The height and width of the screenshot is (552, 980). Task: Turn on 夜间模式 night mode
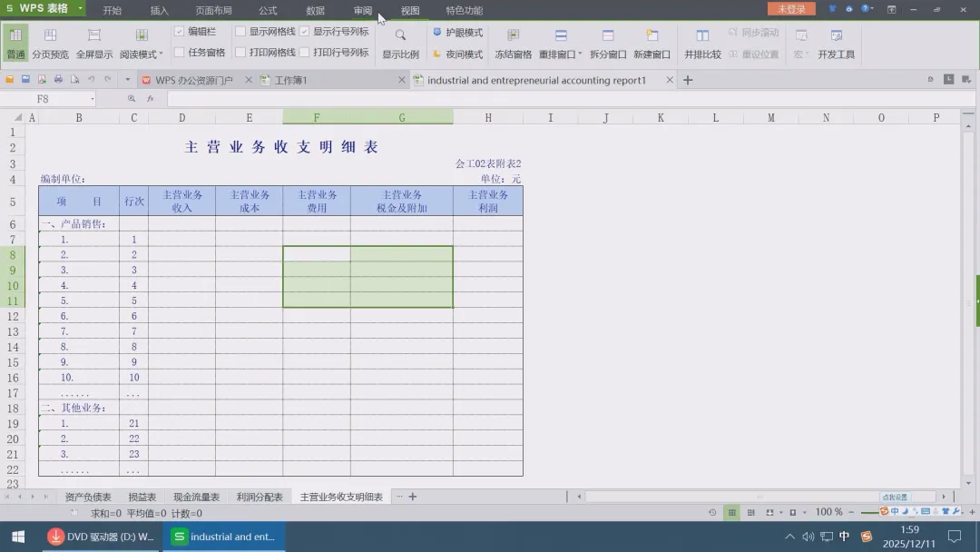457,54
